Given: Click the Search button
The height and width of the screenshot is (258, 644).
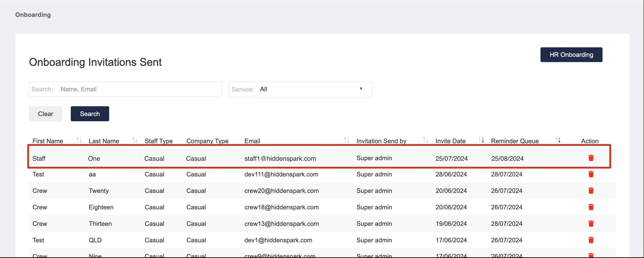Looking at the screenshot, I should pos(90,114).
